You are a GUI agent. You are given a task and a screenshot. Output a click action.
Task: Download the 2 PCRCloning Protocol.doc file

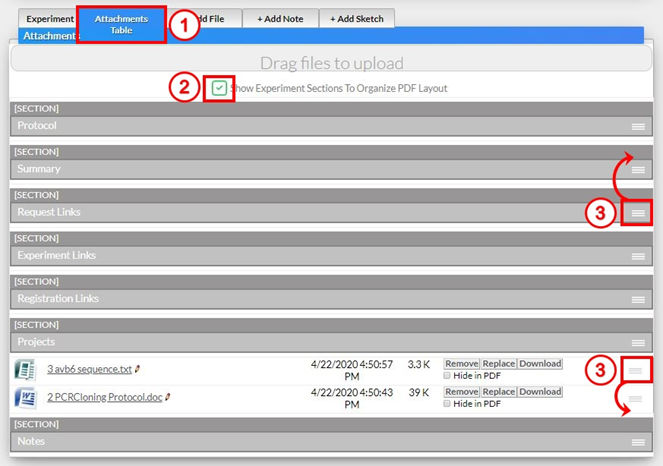(x=539, y=392)
